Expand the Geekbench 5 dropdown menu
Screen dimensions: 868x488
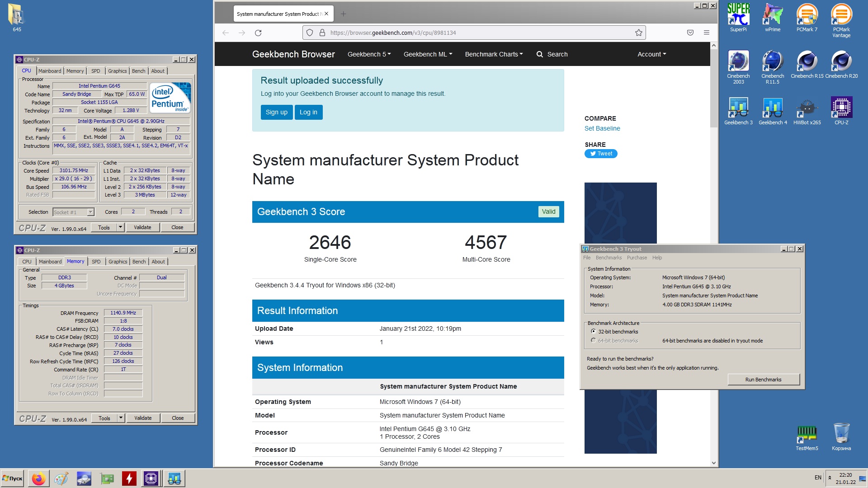(x=369, y=54)
